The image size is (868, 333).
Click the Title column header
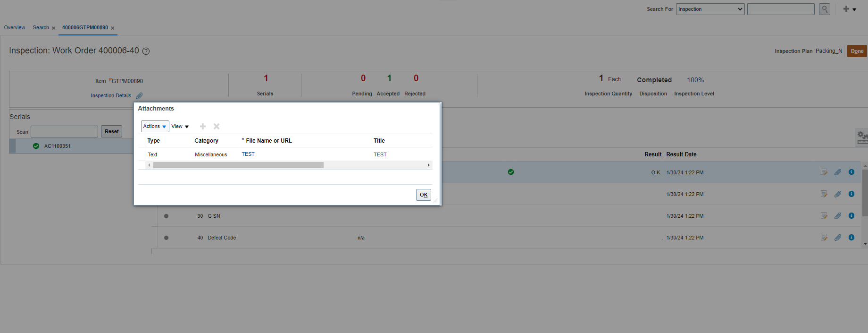point(379,141)
